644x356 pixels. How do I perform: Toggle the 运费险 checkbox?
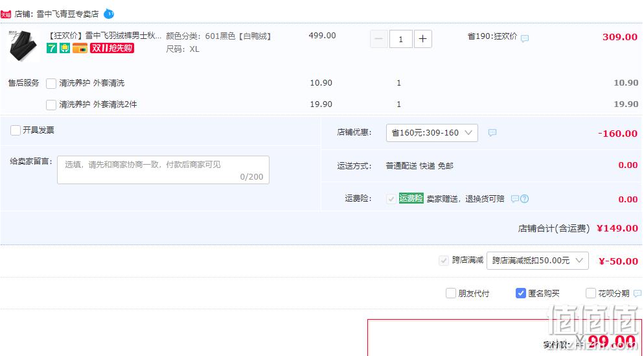click(391, 199)
